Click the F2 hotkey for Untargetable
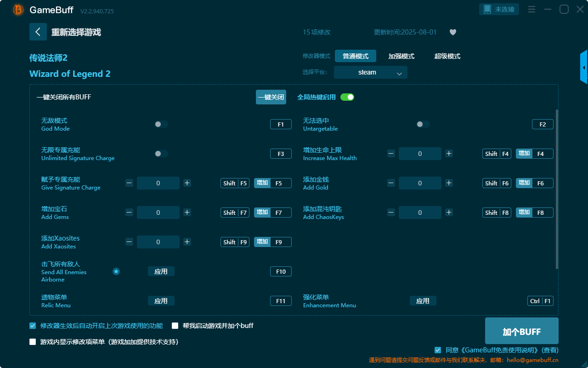The height and width of the screenshot is (368, 588). (x=543, y=124)
